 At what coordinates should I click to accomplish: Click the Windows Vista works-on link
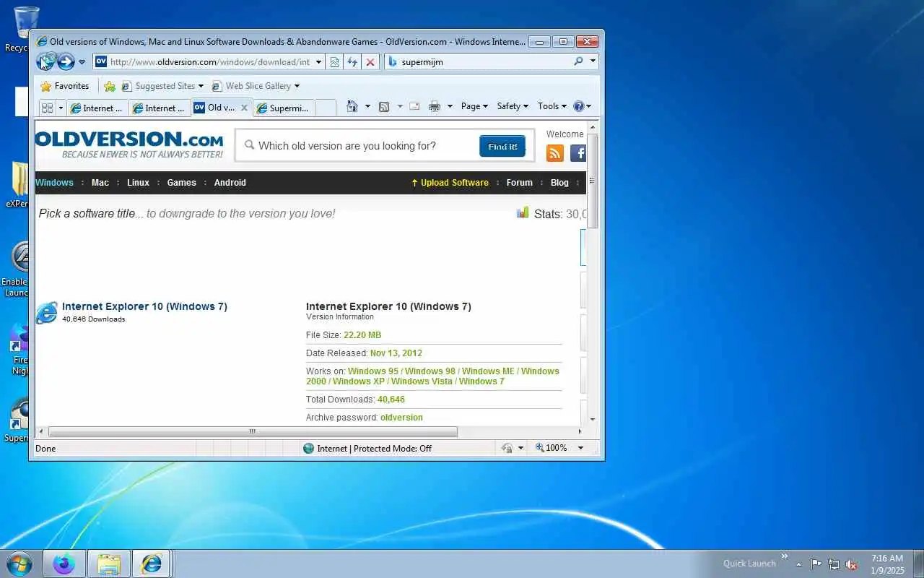click(x=422, y=381)
